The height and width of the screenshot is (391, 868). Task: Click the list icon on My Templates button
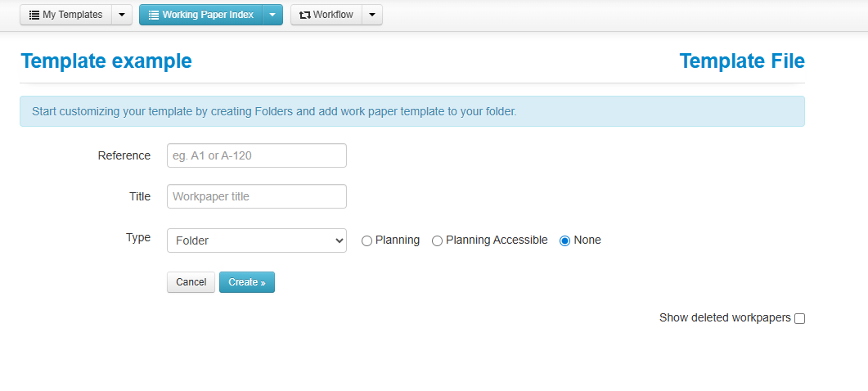click(34, 15)
